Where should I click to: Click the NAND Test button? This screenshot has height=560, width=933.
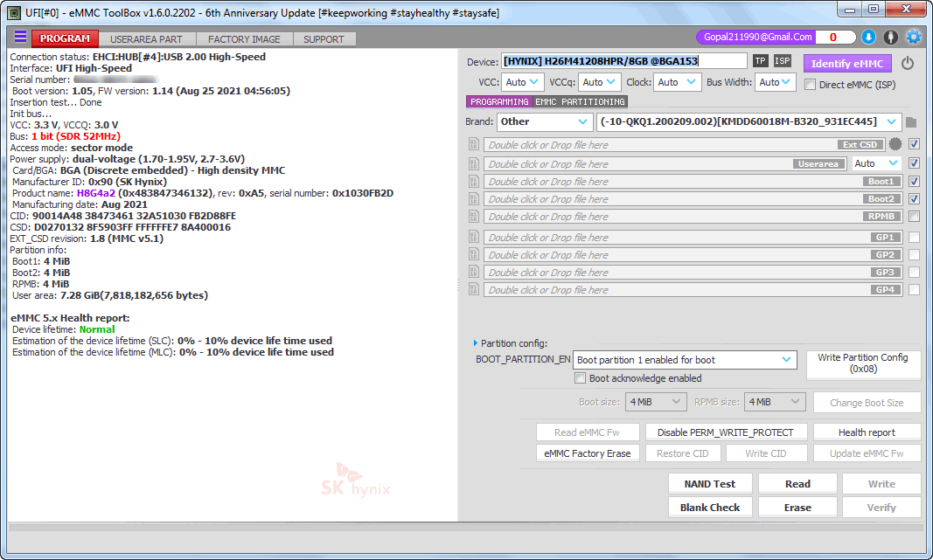tap(710, 484)
